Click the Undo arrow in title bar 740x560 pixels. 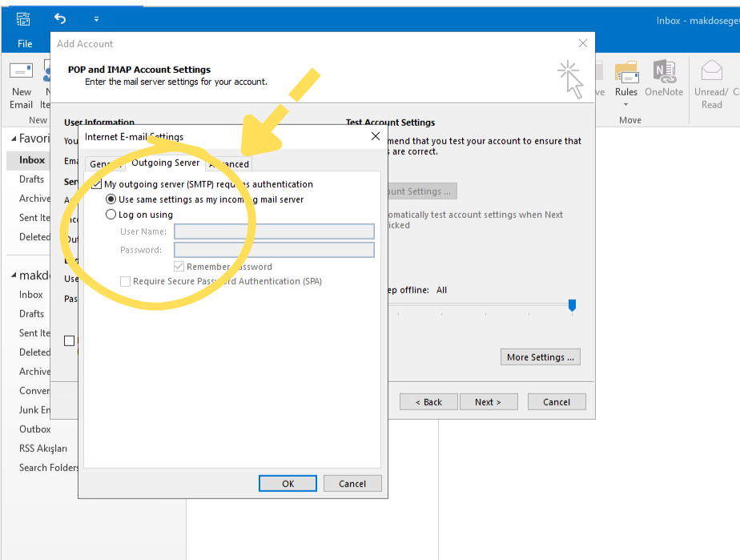(x=60, y=19)
